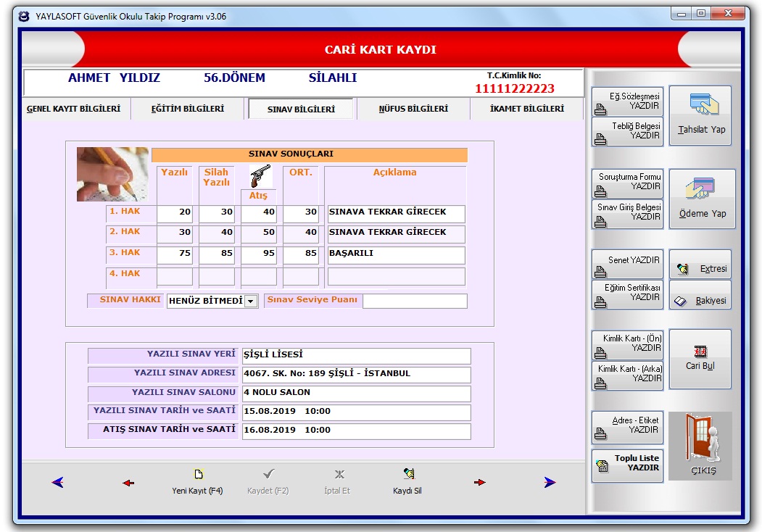Viewport: 762px width, 532px height.
Task: Select the SINAV BİLGİLERİ tab
Action: click(301, 109)
